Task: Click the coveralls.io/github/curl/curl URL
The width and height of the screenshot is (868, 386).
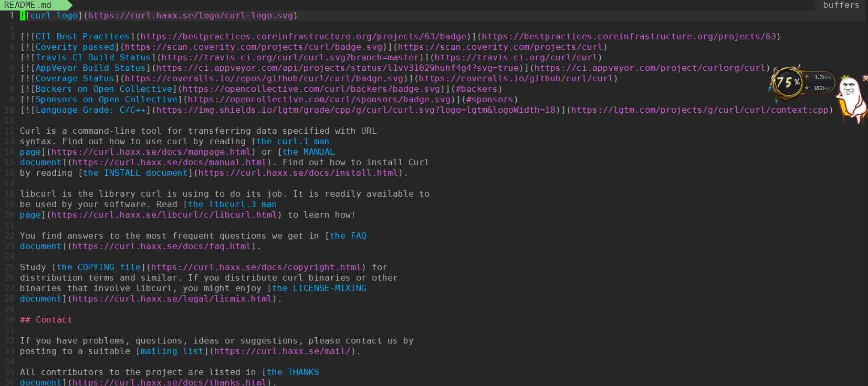Action: point(516,78)
